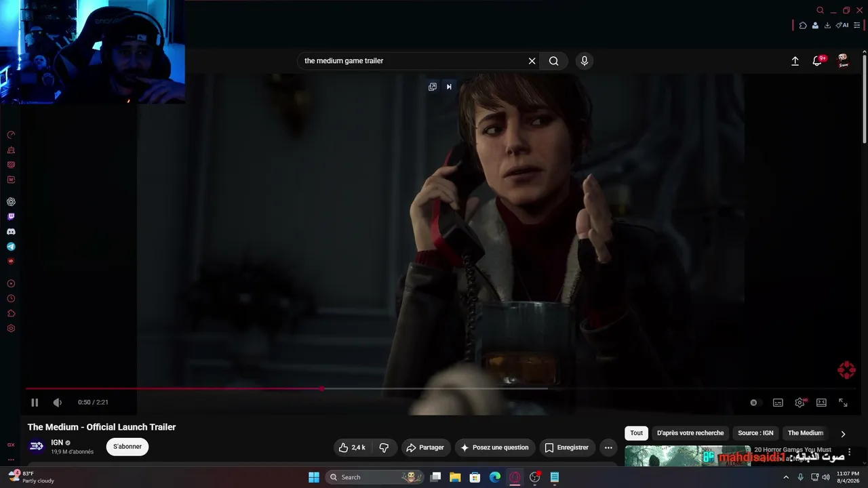Show more filter chips with arrow
This screenshot has height=488, width=868.
coord(843,434)
